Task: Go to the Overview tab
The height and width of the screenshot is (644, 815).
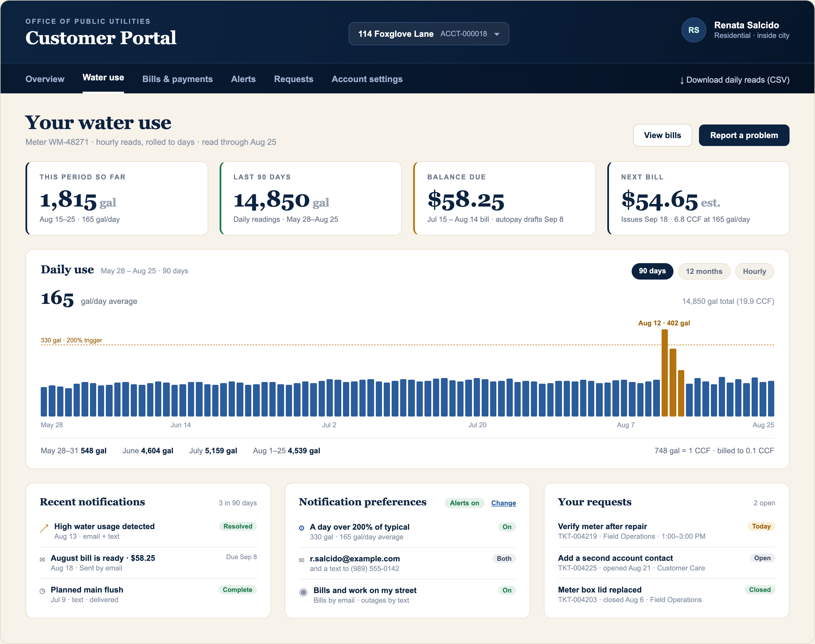Action: coord(45,79)
